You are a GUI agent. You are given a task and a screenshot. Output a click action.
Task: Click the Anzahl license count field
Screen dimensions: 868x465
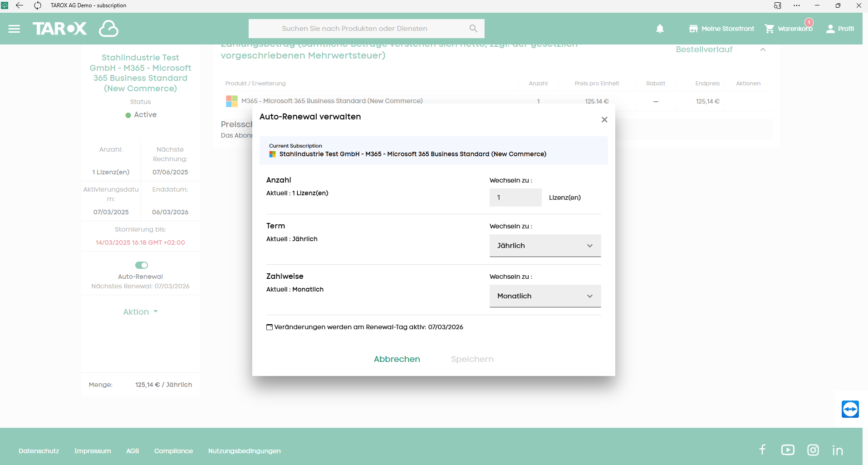point(515,198)
